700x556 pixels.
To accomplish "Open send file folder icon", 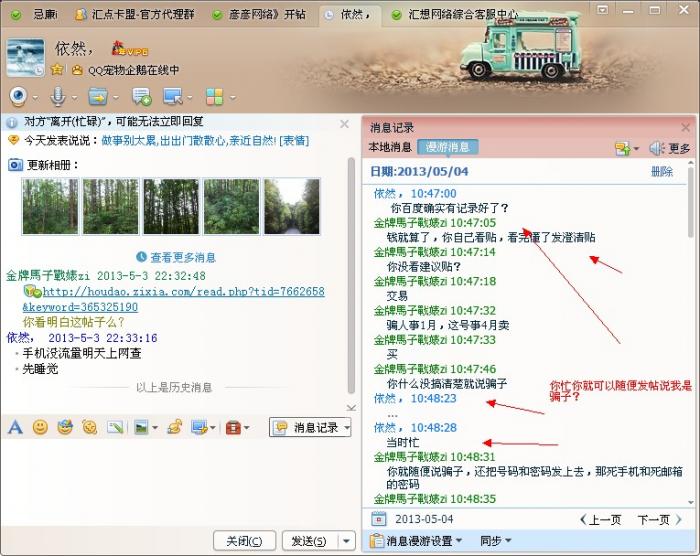I will pos(98,96).
